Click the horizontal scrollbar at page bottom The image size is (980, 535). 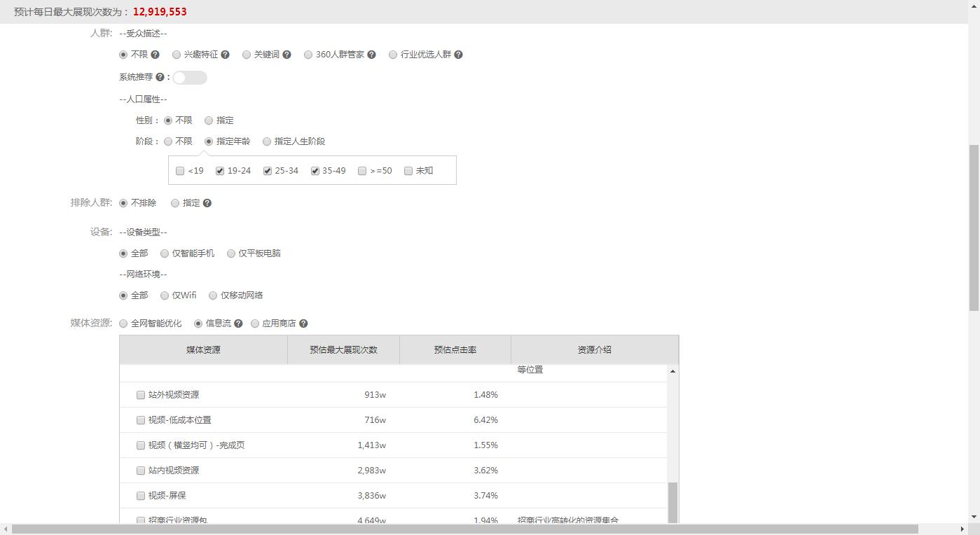(462, 529)
